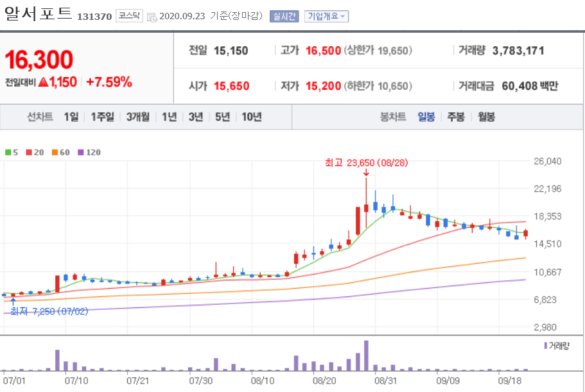Click the 상한가 19,650 text

378,51
